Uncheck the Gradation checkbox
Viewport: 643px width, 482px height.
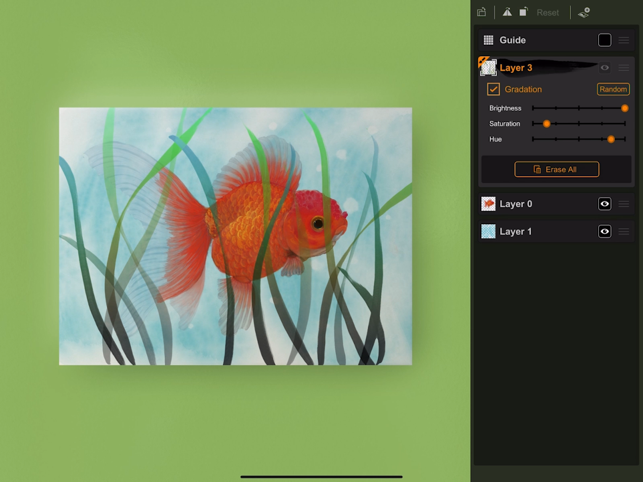(493, 89)
